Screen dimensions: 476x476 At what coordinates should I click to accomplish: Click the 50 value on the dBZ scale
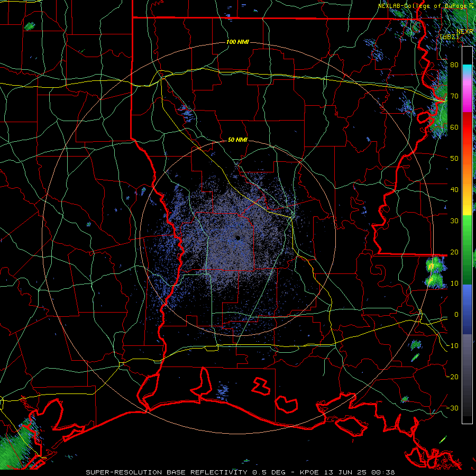[x=454, y=159]
